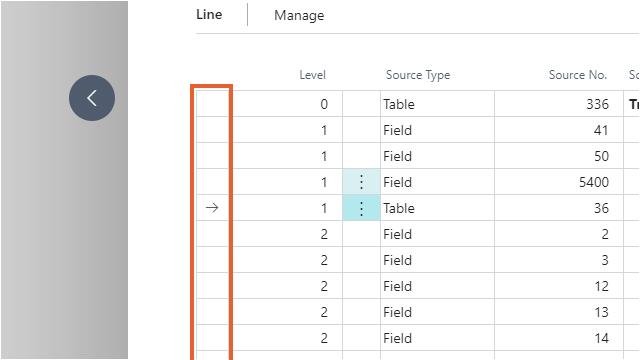
Task: Click the round back arrow button
Action: [x=92, y=98]
